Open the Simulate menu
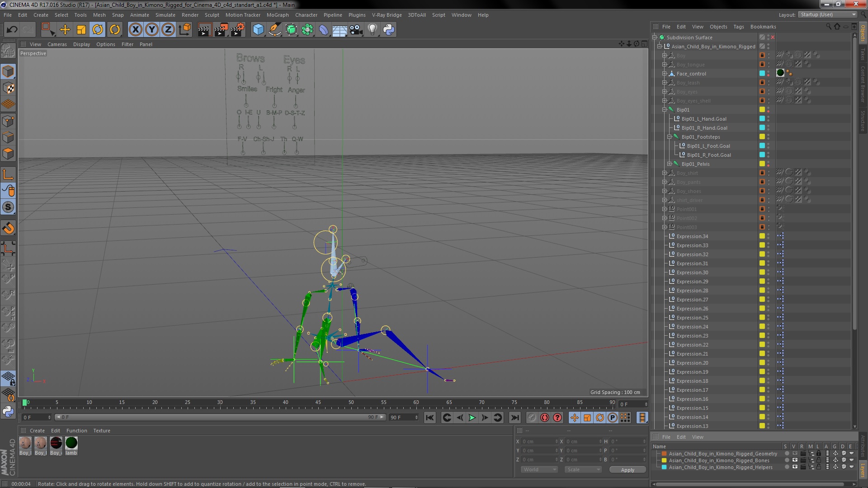The height and width of the screenshot is (488, 868). click(x=165, y=15)
